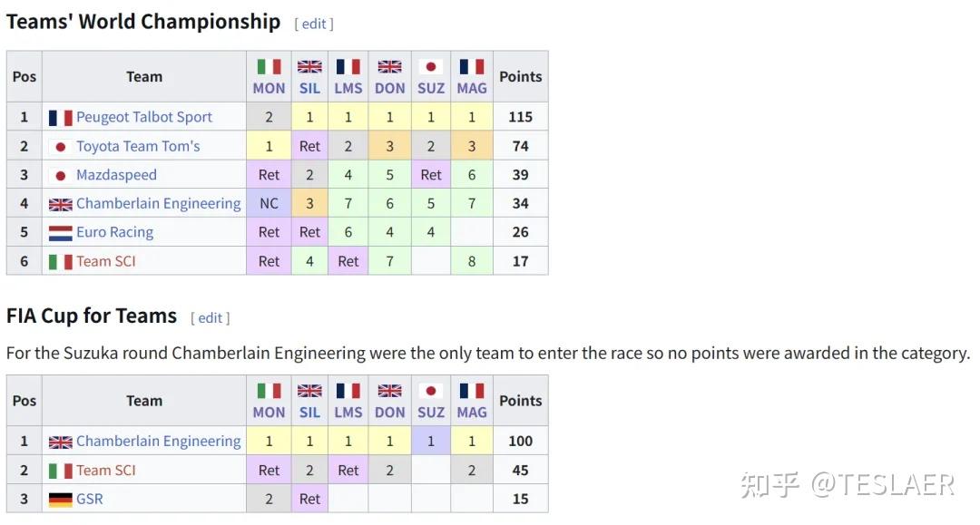Open the SIL race link in top table header
Screen dimensions: 980x525
[x=309, y=88]
